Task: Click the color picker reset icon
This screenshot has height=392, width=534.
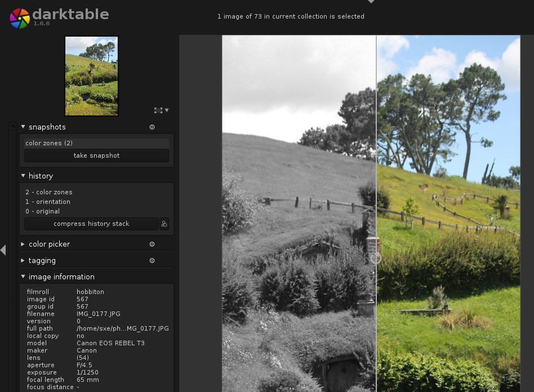Action: click(x=152, y=244)
